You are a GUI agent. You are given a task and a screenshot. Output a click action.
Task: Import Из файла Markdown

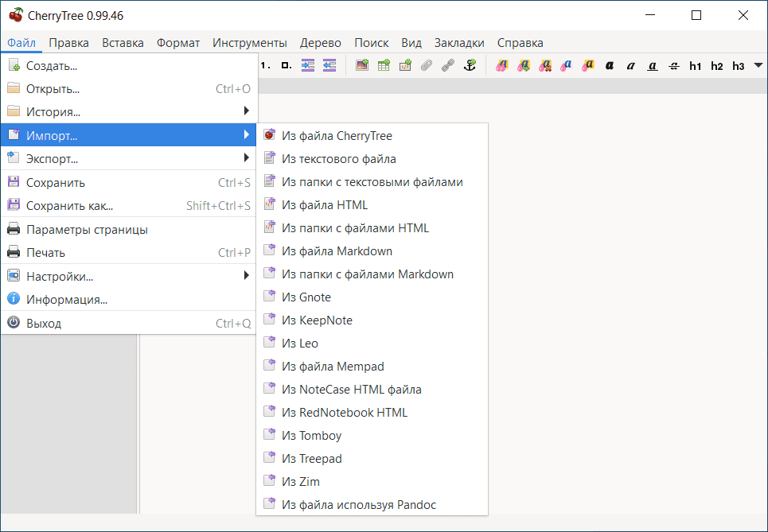click(x=372, y=250)
